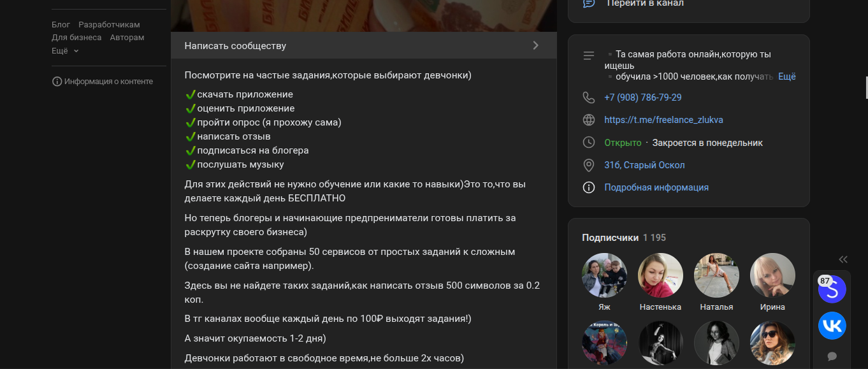Click the phone icon beside the number
The image size is (868, 369).
pyautogui.click(x=589, y=98)
